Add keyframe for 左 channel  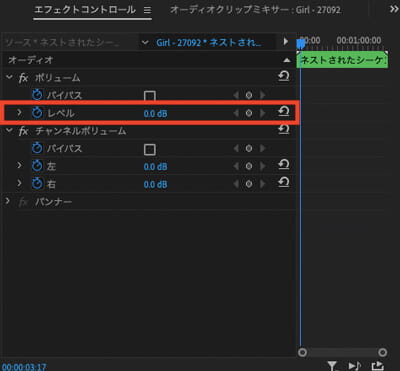pos(249,166)
